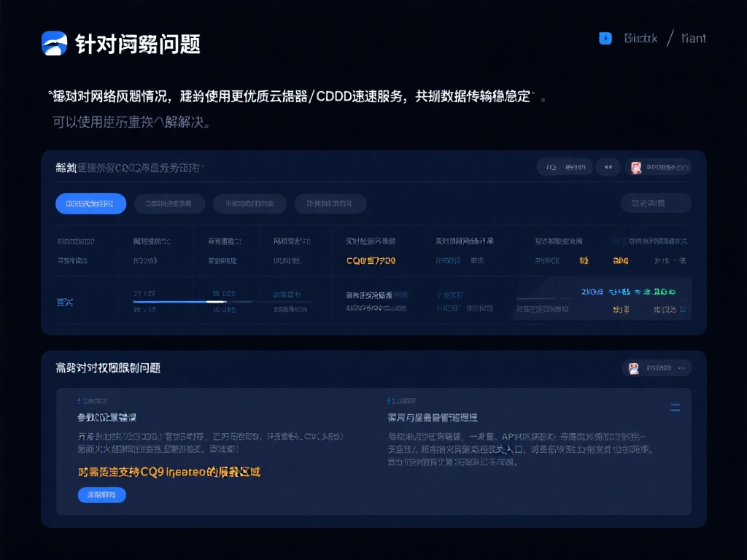Click the blue menu lines icon in the lower card
The width and height of the screenshot is (747, 560).
pos(675,408)
